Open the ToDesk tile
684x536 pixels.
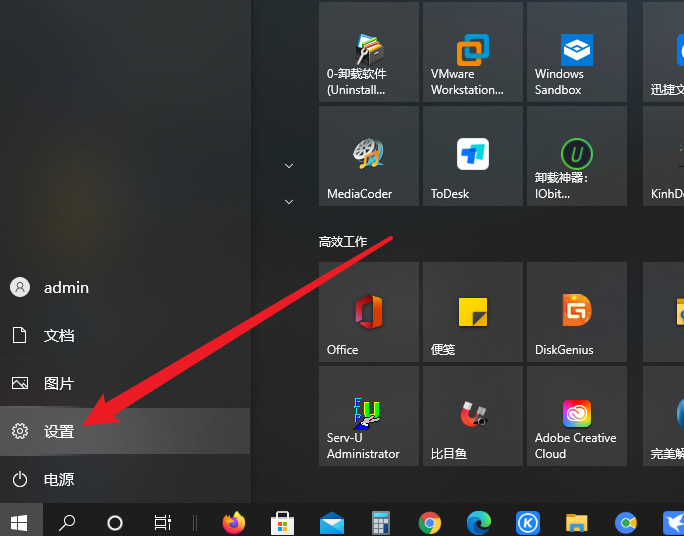pyautogui.click(x=472, y=156)
